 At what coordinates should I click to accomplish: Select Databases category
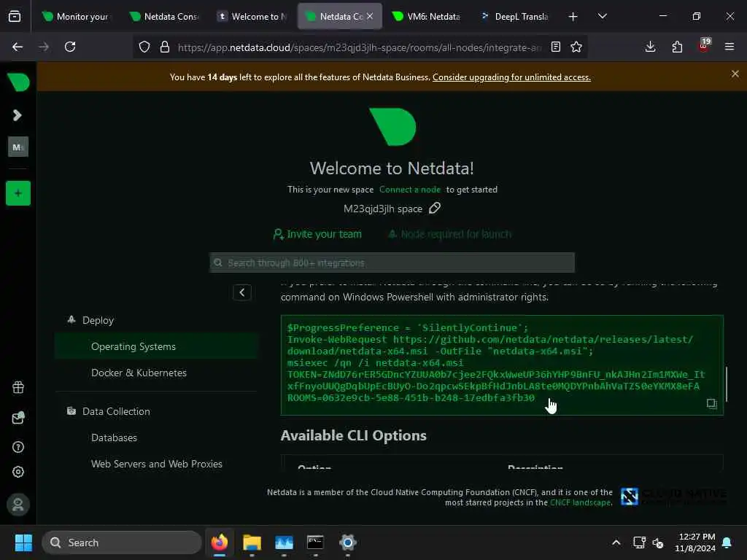114,437
